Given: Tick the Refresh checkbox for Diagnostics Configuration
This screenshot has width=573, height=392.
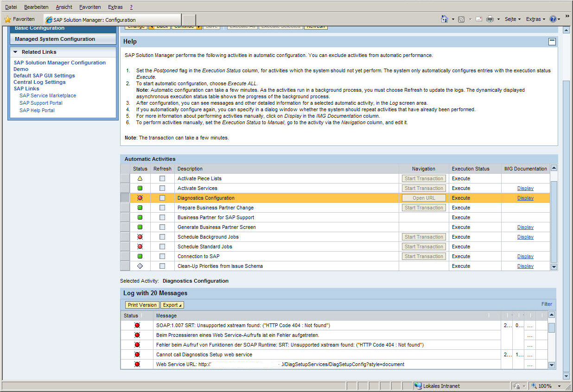Looking at the screenshot, I should 162,198.
